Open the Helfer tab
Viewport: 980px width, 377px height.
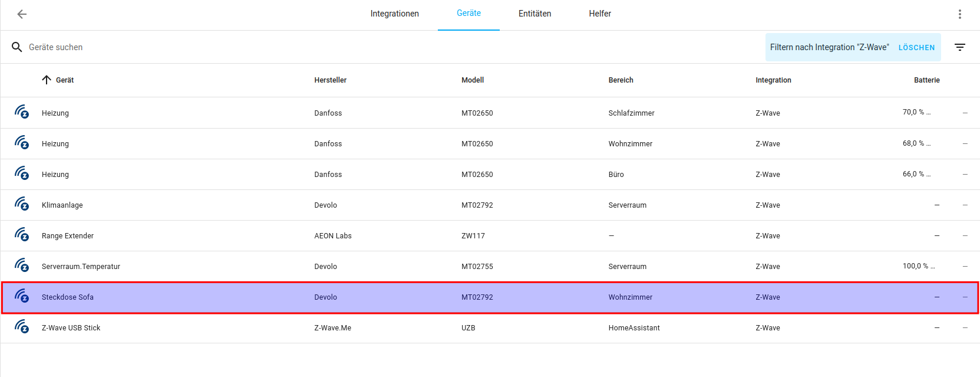coord(599,14)
